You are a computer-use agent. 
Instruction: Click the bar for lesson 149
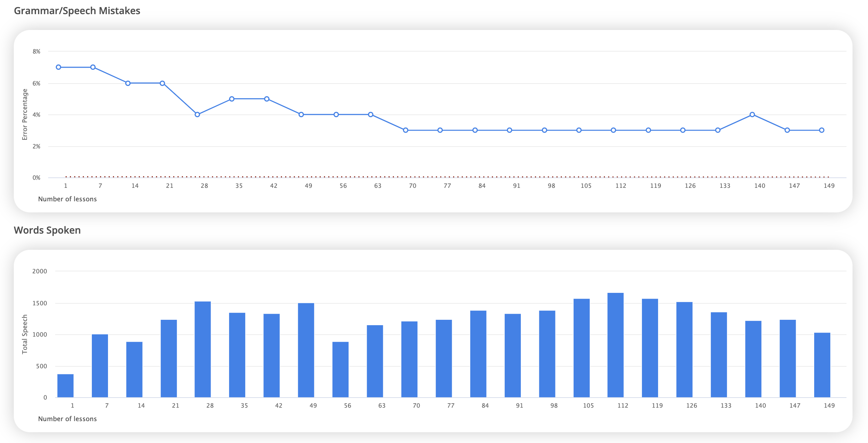pyautogui.click(x=822, y=365)
